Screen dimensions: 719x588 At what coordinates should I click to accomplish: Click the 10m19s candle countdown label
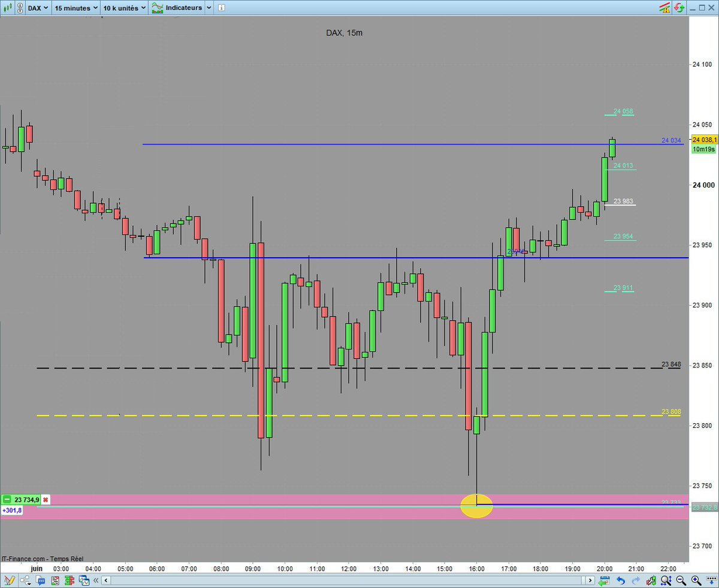705,149
